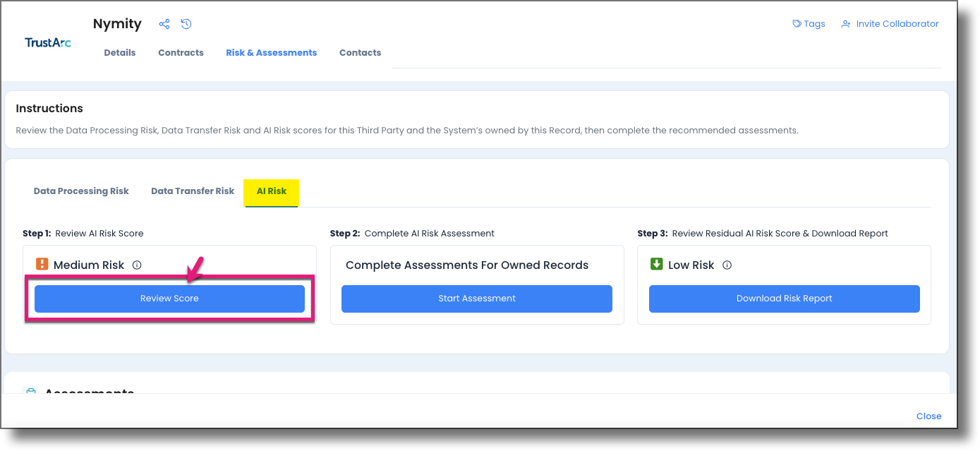The height and width of the screenshot is (451, 980).
Task: Click the Nymity record title
Action: click(117, 24)
